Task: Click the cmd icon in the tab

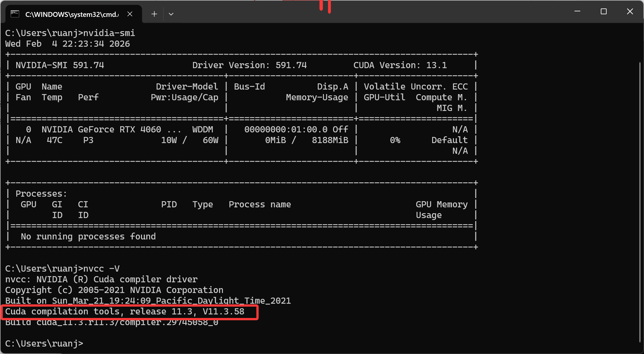Action: tap(15, 14)
